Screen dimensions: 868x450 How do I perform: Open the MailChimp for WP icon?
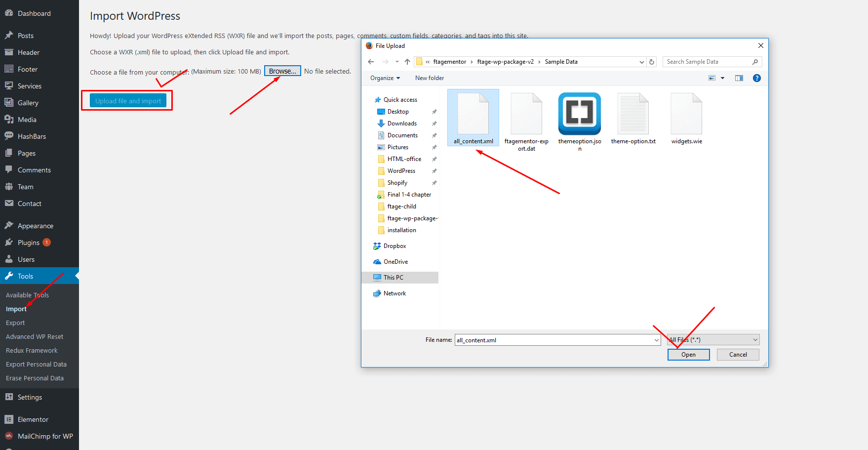pos(9,436)
